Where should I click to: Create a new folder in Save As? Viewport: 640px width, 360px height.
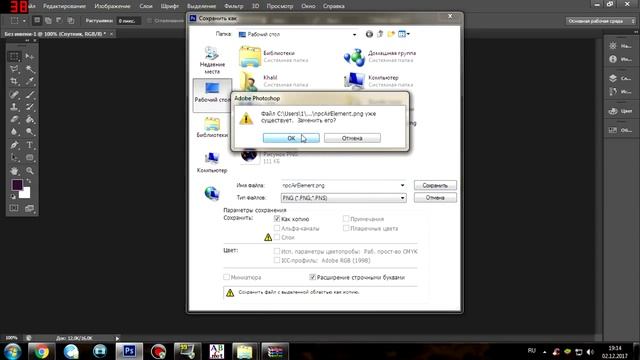coord(391,34)
